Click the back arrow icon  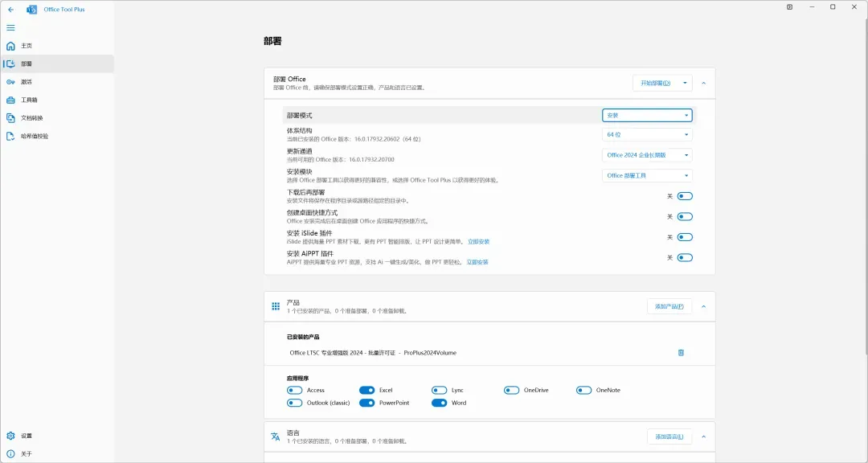(11, 10)
